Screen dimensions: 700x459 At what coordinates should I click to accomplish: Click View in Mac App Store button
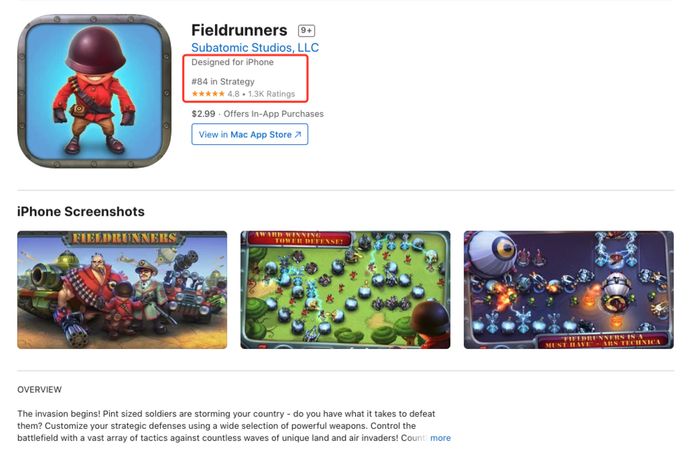(x=250, y=134)
